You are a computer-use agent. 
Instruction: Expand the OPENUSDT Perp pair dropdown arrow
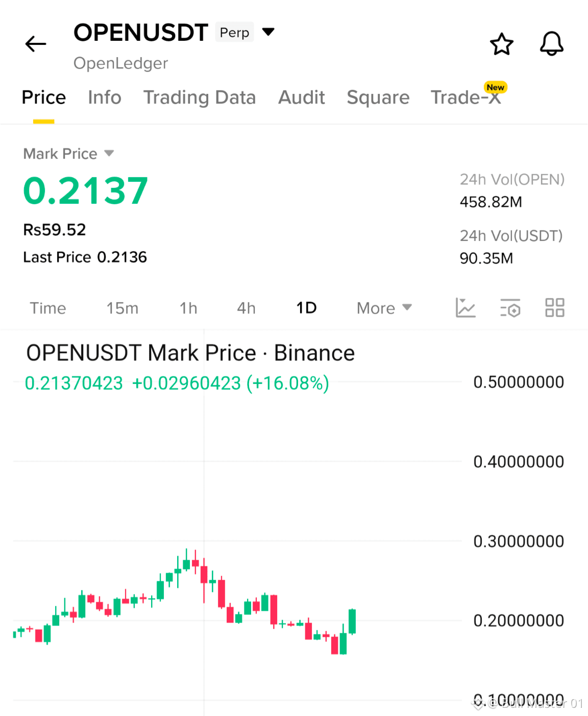tap(268, 32)
